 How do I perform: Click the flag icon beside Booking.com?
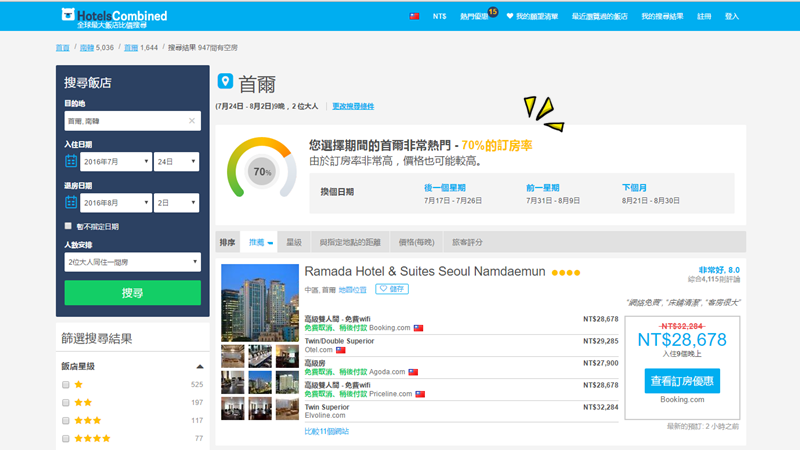[x=418, y=328]
